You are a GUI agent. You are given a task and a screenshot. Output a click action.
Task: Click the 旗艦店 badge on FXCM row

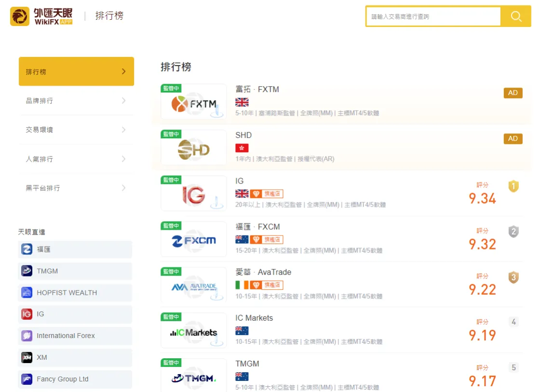point(267,239)
